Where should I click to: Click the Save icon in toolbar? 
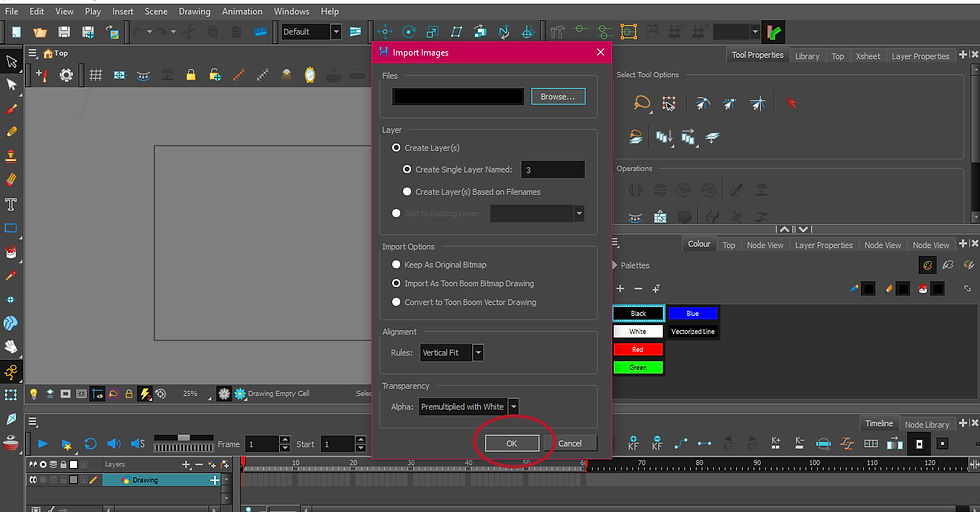tap(64, 32)
